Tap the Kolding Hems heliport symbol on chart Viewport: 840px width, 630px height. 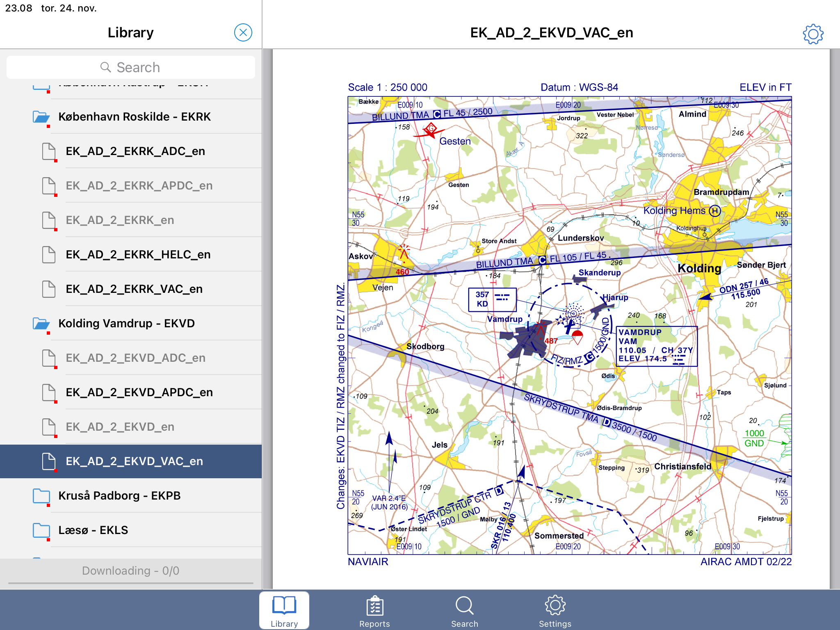point(715,211)
